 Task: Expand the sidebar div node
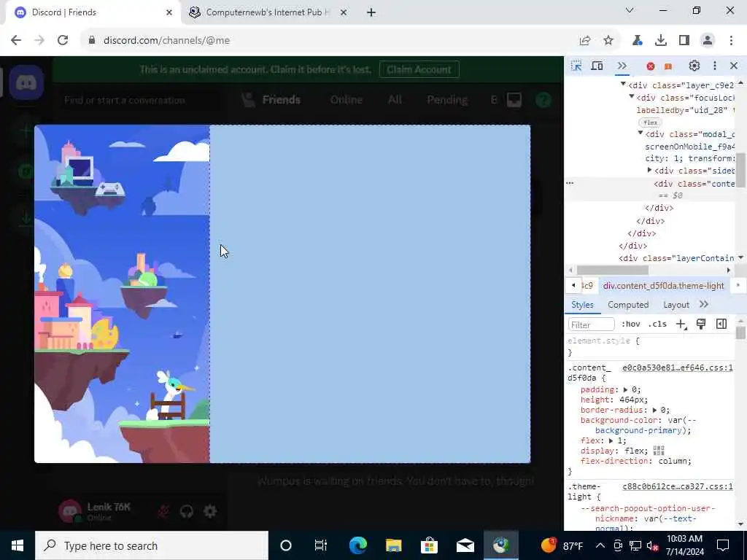coord(649,170)
